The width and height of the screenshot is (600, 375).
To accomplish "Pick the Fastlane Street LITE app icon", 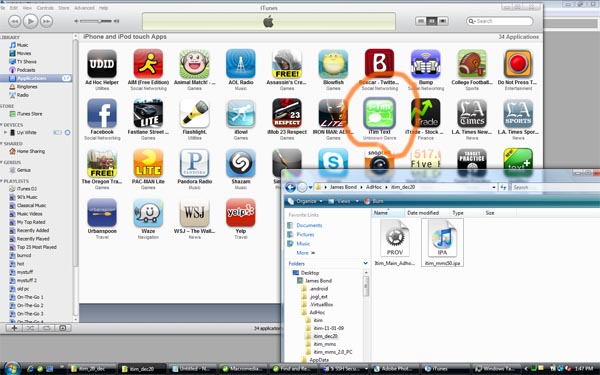I will pos(148,113).
